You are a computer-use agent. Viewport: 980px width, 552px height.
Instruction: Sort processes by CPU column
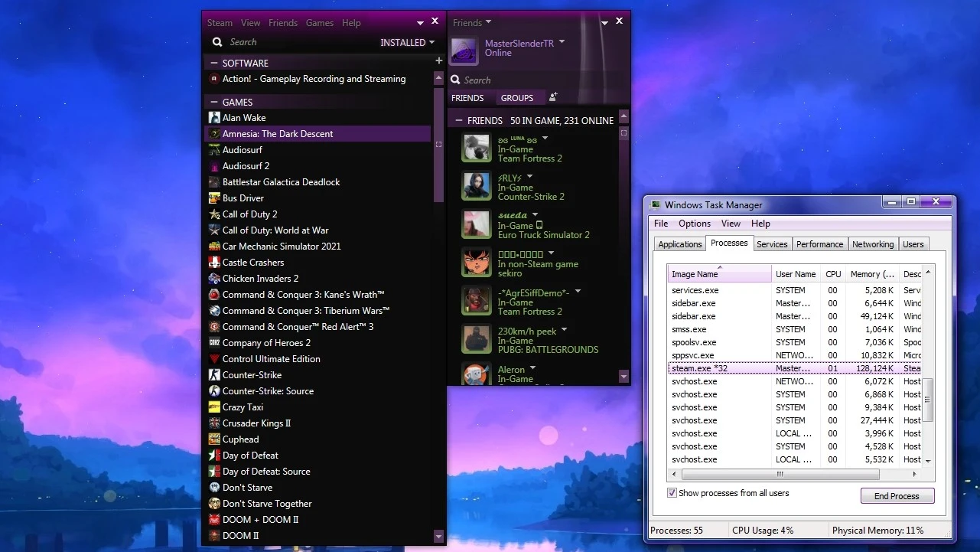(833, 274)
